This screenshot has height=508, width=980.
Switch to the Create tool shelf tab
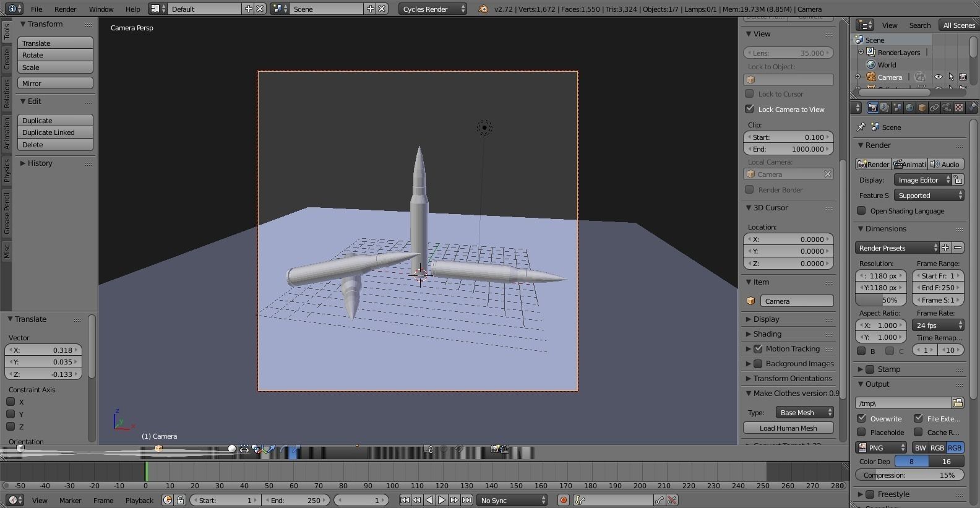(x=6, y=59)
